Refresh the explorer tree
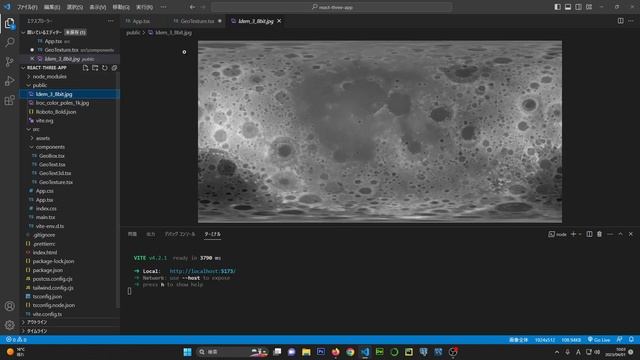The image size is (640, 360). pyautogui.click(x=105, y=68)
